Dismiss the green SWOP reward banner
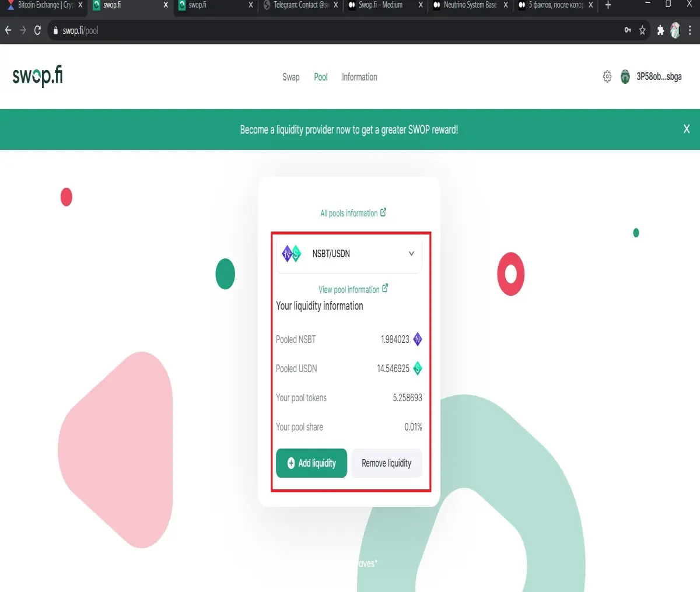 (687, 129)
